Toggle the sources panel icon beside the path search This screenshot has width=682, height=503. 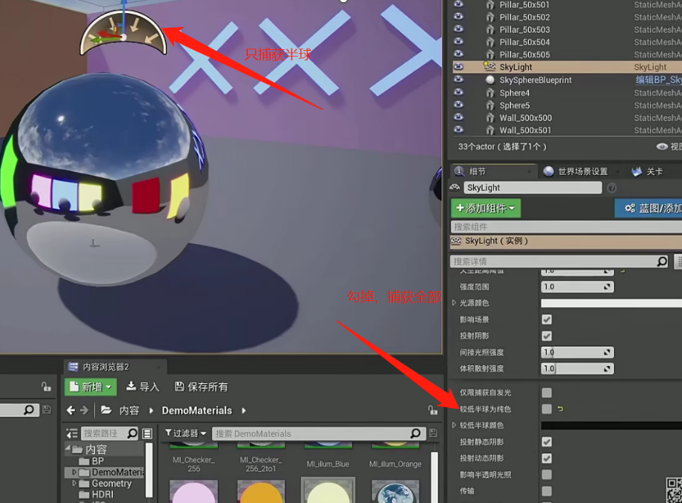click(x=148, y=434)
